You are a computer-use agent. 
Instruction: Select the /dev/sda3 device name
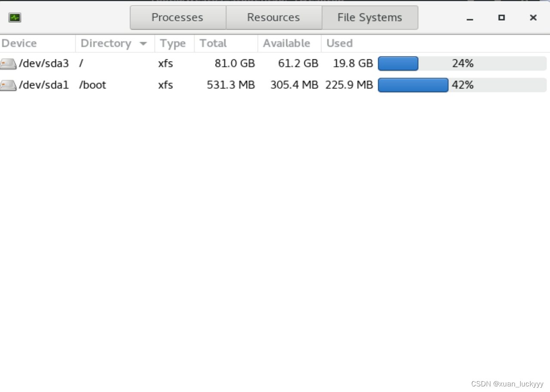(x=44, y=64)
